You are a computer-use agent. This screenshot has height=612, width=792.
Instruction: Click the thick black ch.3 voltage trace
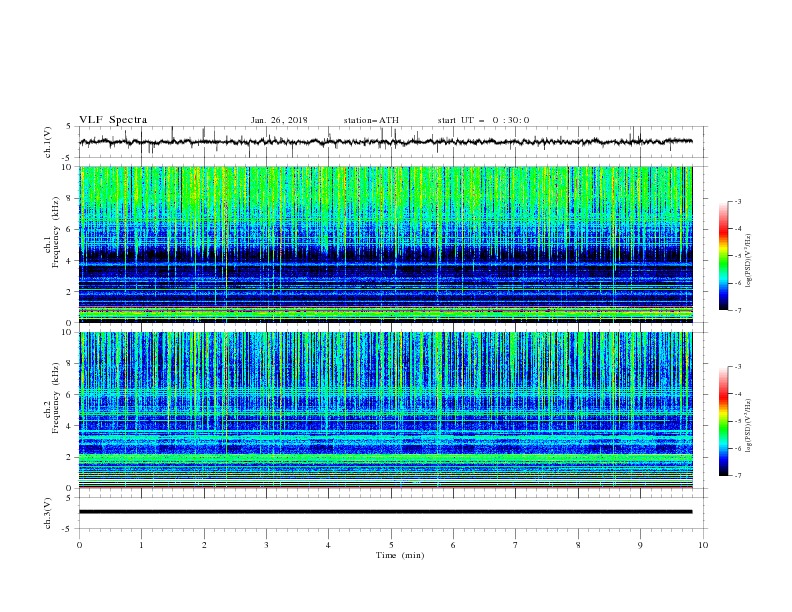(x=386, y=512)
